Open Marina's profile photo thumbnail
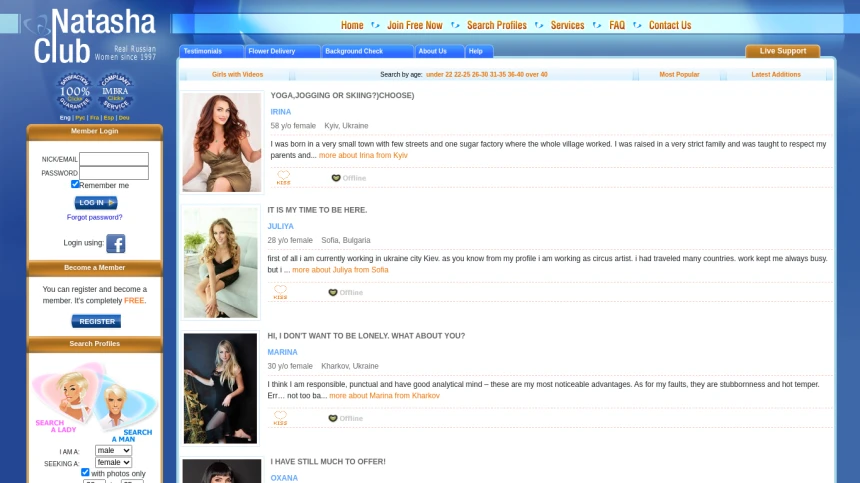The image size is (860, 483). (x=220, y=388)
